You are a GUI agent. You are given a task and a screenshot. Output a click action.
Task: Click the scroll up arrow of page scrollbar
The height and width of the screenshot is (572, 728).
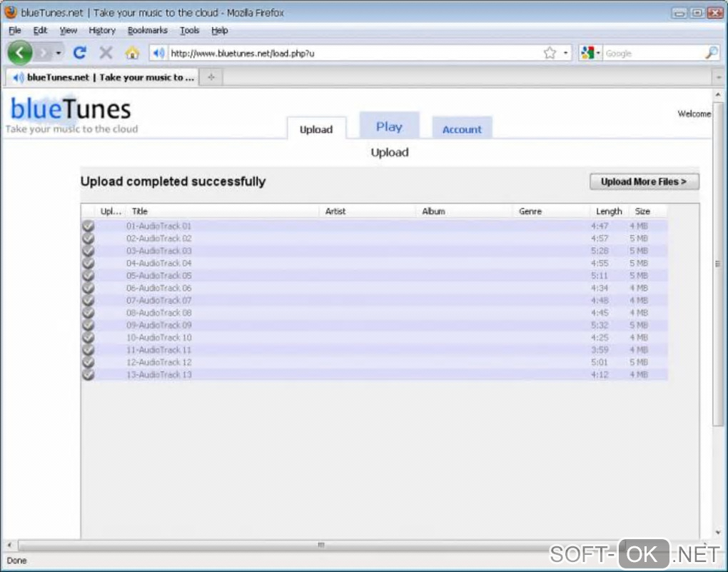click(x=718, y=95)
